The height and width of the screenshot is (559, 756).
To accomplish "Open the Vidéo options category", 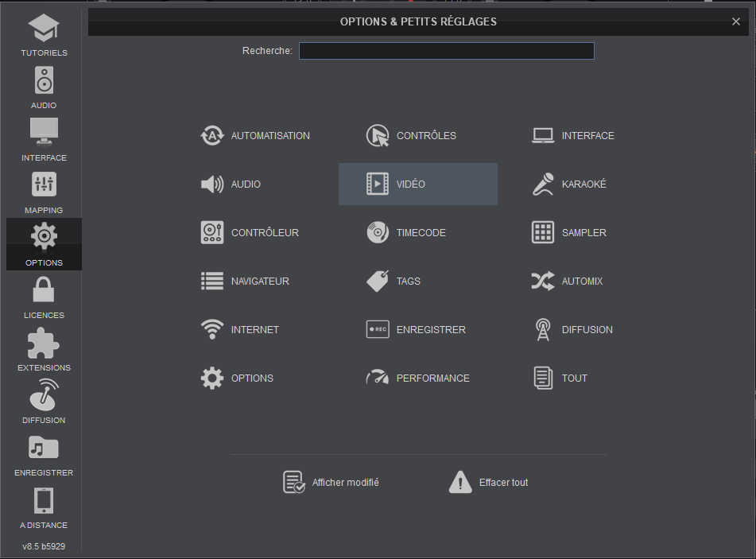I will [417, 184].
